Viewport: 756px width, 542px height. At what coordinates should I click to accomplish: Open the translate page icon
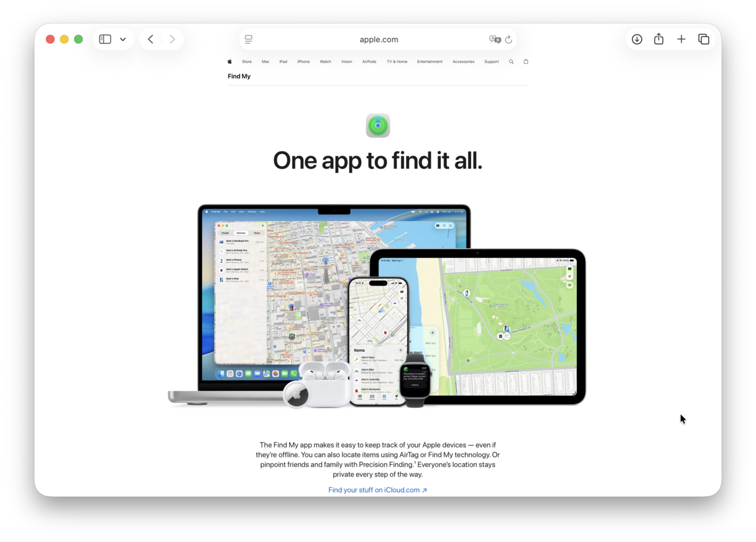click(495, 39)
